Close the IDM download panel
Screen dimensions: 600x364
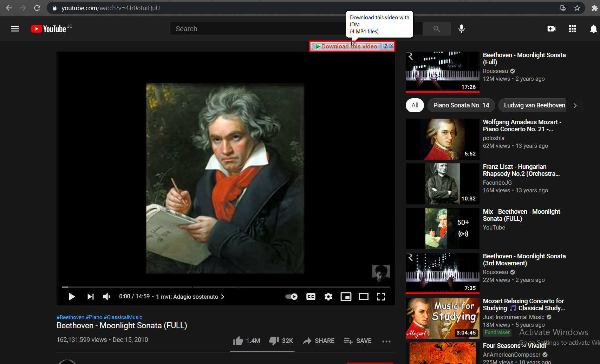tap(391, 46)
